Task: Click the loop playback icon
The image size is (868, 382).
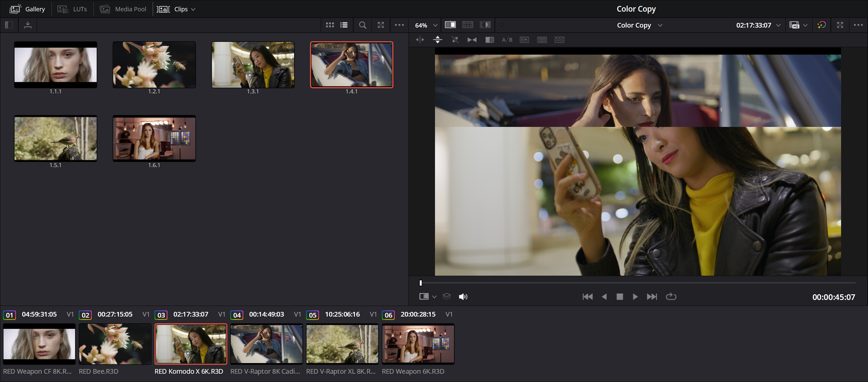Action: click(671, 296)
